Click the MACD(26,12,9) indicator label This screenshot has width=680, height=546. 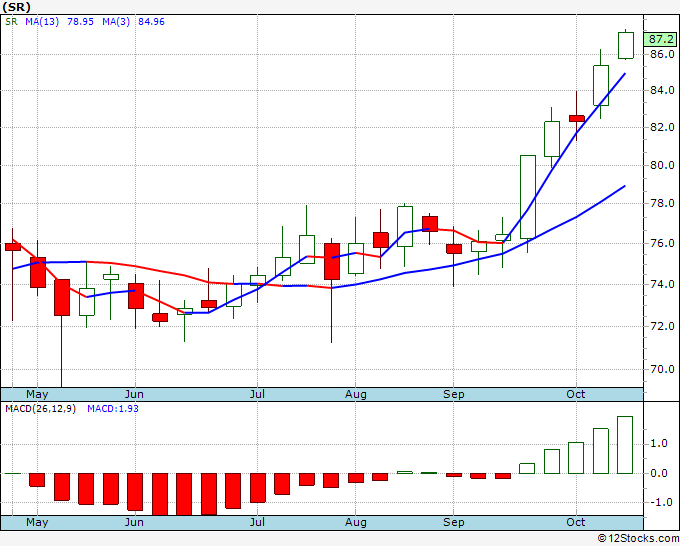[x=40, y=409]
